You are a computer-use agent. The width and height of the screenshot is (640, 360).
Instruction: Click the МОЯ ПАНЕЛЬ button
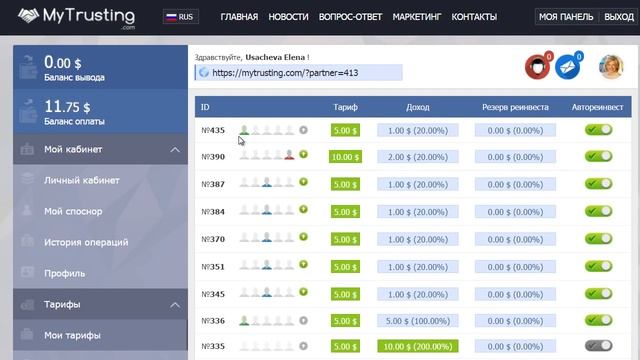tap(566, 17)
